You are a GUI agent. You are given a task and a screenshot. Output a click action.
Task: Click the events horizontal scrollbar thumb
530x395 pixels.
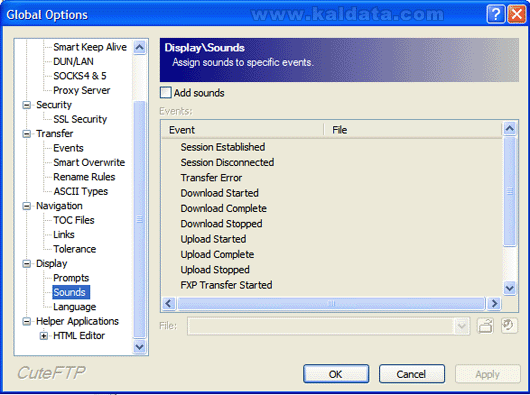pyautogui.click(x=331, y=303)
